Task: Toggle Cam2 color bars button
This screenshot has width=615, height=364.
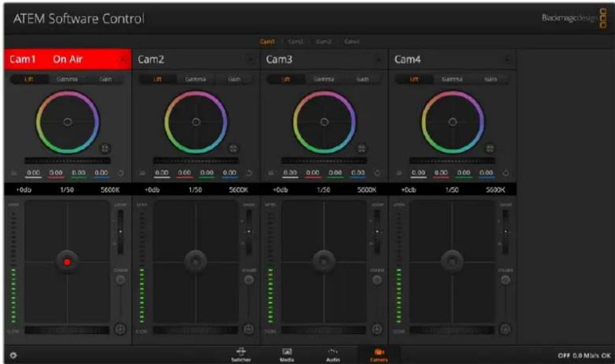Action: pyautogui.click(x=233, y=148)
